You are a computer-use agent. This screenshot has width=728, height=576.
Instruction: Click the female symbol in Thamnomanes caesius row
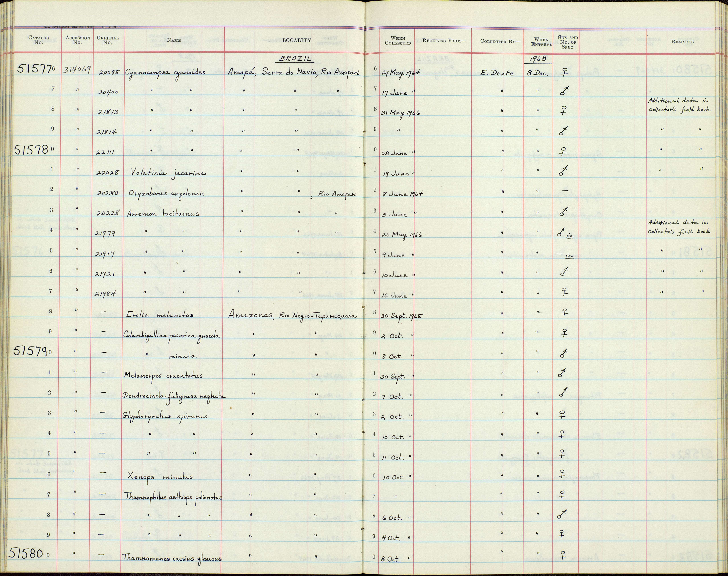(x=562, y=554)
